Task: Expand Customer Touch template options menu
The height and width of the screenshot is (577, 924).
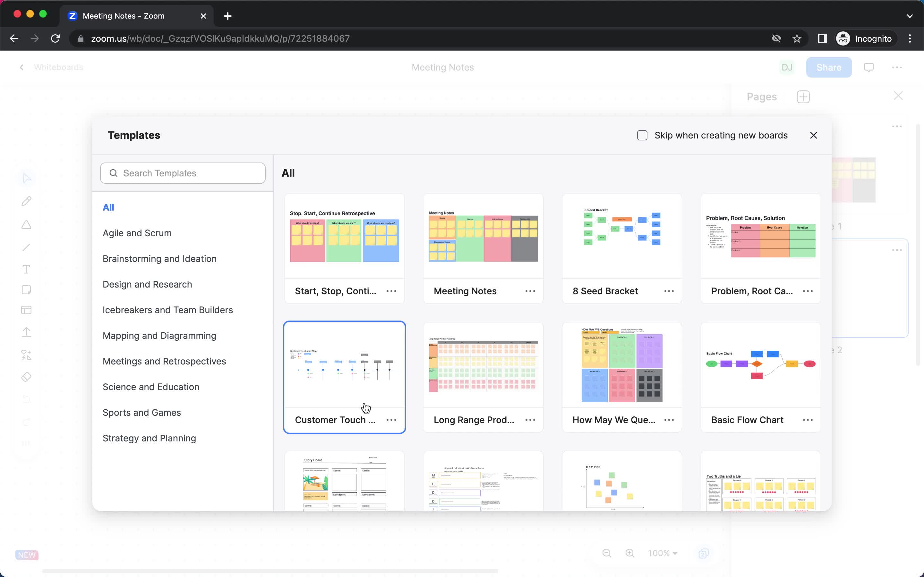Action: [x=391, y=420]
